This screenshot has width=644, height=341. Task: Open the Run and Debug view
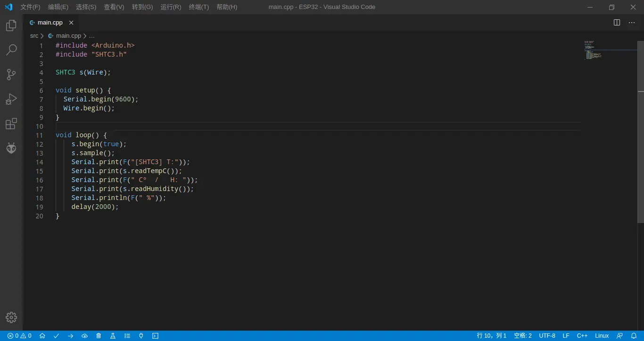[x=11, y=99]
